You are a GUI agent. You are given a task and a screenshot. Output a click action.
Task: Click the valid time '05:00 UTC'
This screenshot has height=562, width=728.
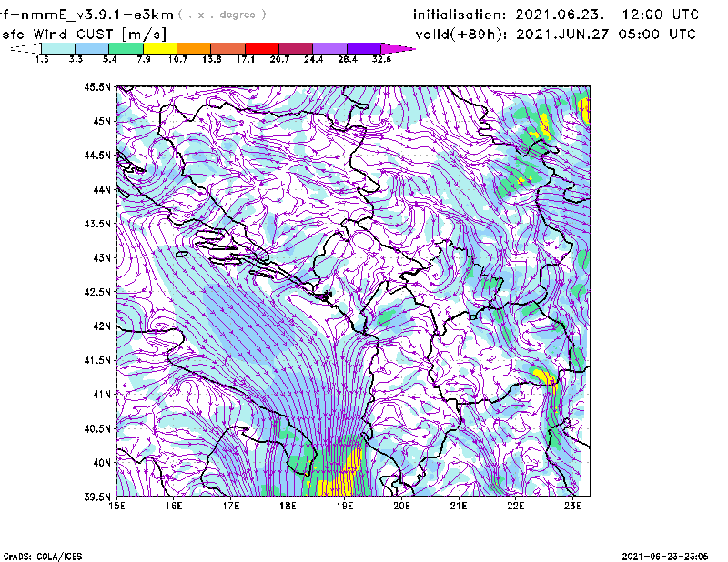click(657, 35)
